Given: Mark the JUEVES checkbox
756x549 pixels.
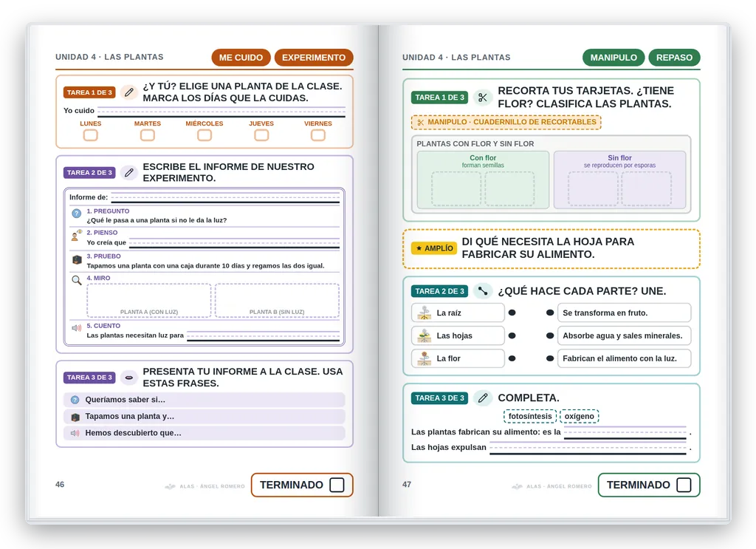Looking at the screenshot, I should 261,135.
